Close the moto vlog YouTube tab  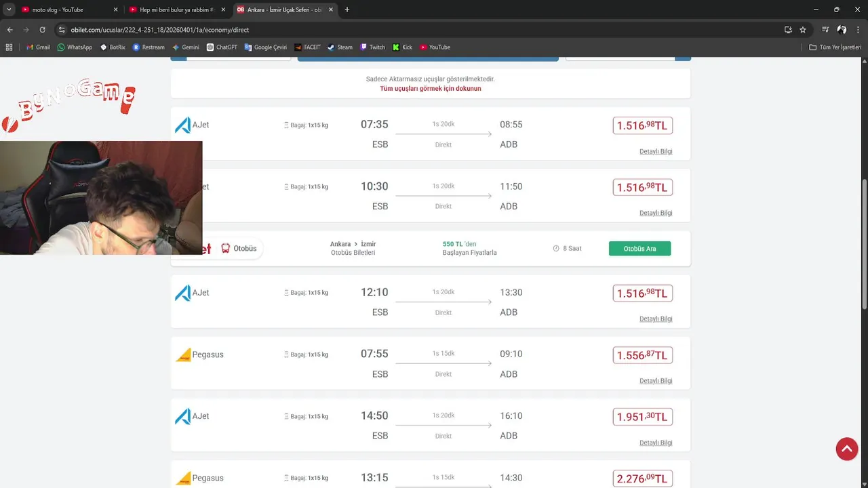[x=115, y=9]
